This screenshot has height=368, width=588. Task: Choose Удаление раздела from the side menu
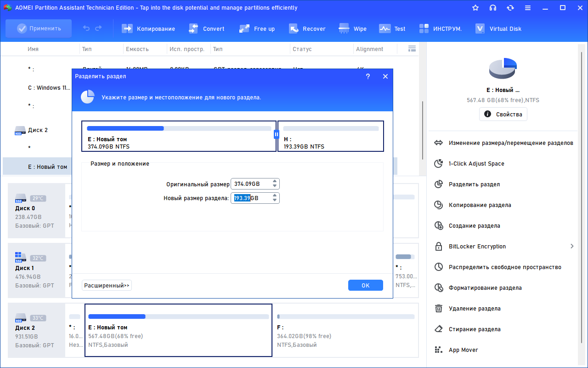pos(475,309)
